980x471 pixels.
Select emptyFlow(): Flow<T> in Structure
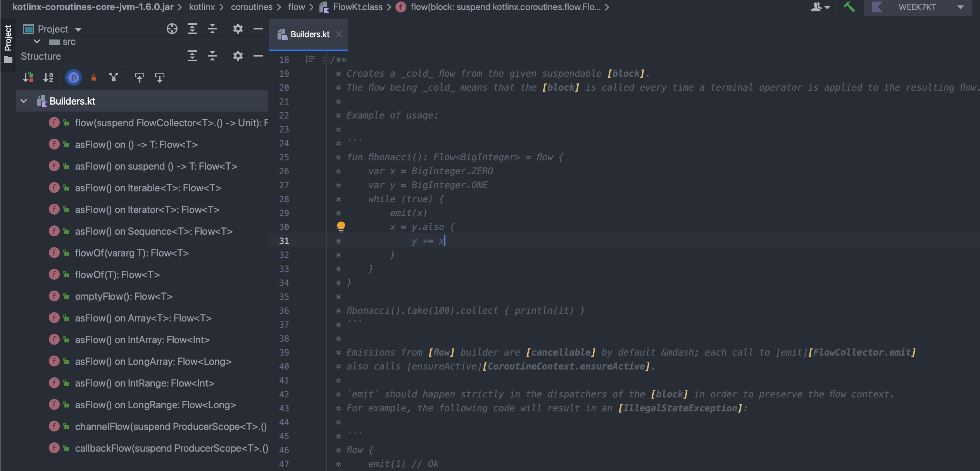pos(124,296)
